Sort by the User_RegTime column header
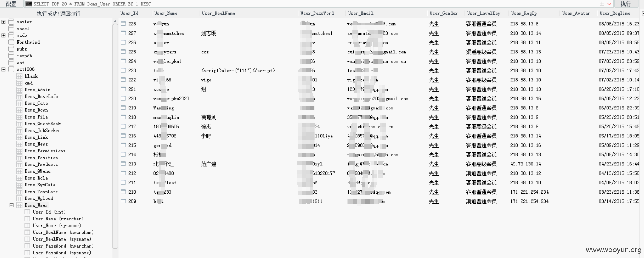The image size is (644, 258). coord(615,13)
